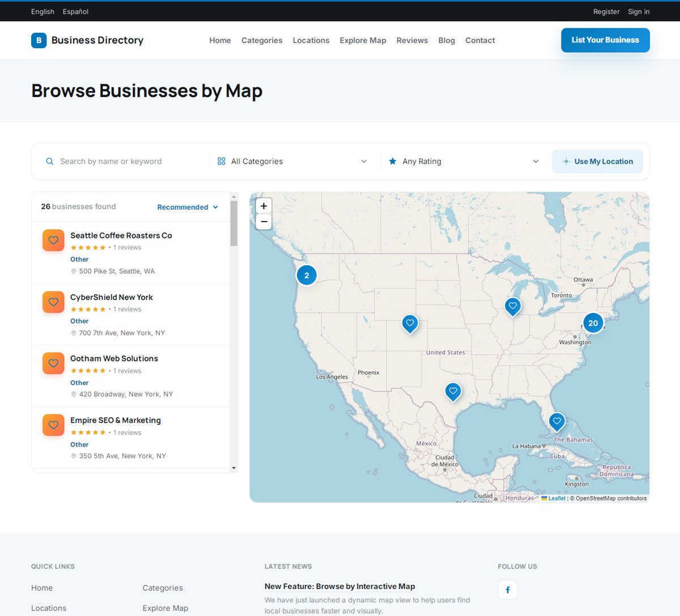This screenshot has height=616, width=680.
Task: Open the Explore Map menu item
Action: 363,40
